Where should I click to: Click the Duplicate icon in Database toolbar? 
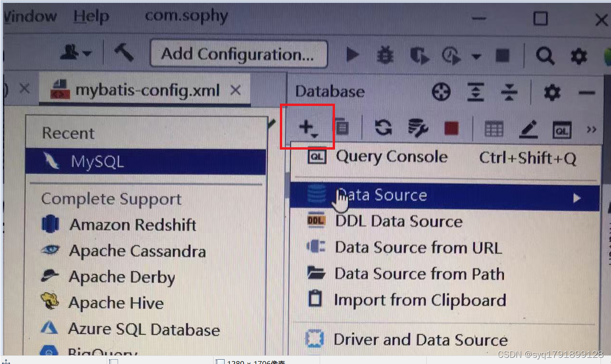coord(342,127)
